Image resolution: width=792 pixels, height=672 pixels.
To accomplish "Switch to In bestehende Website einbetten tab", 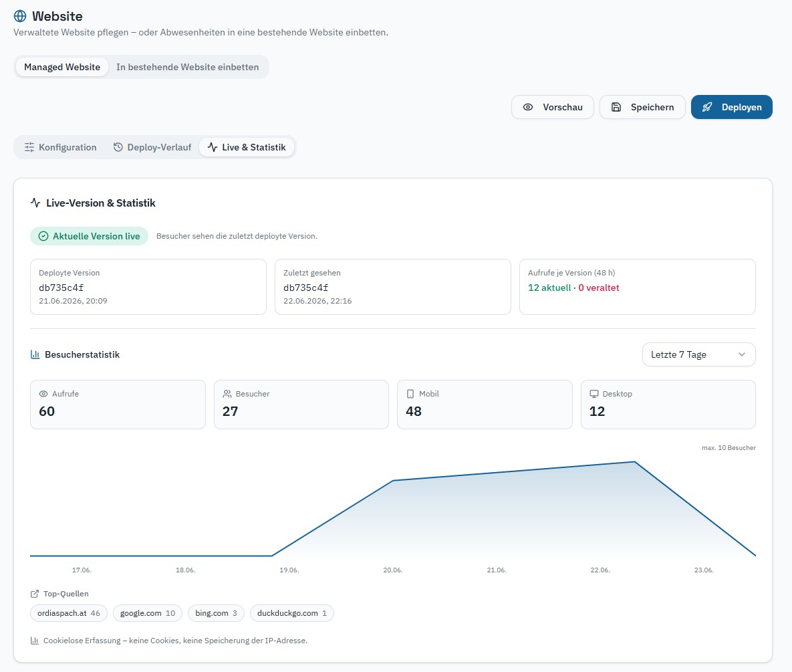I will (x=187, y=67).
